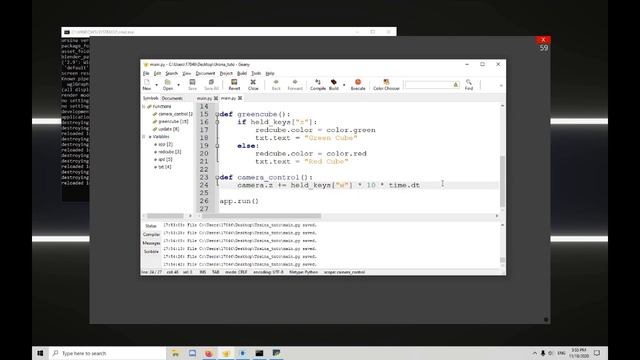The height and width of the screenshot is (360, 640).
Task: Click the red X close button above 59
Action: [x=543, y=40]
